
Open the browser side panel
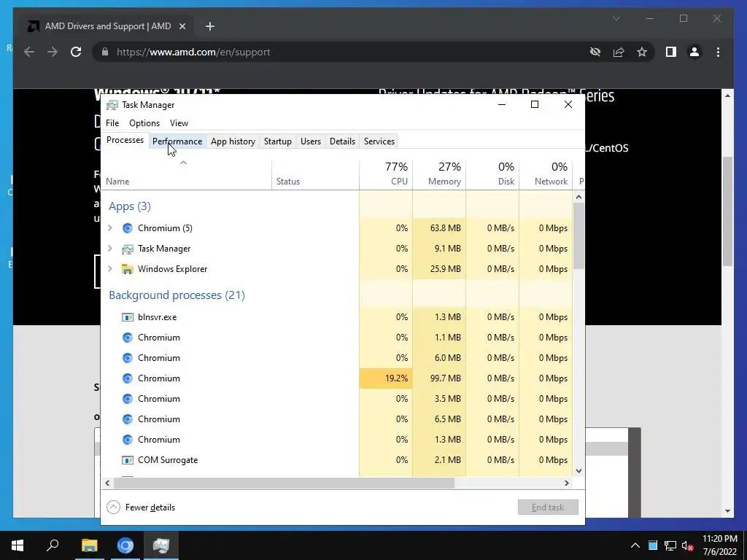[x=671, y=52]
